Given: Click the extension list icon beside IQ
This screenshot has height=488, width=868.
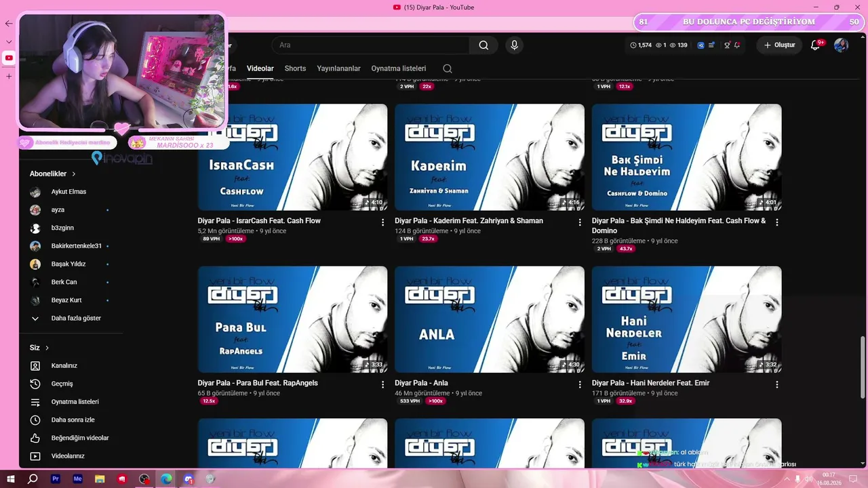Looking at the screenshot, I should click(x=711, y=45).
